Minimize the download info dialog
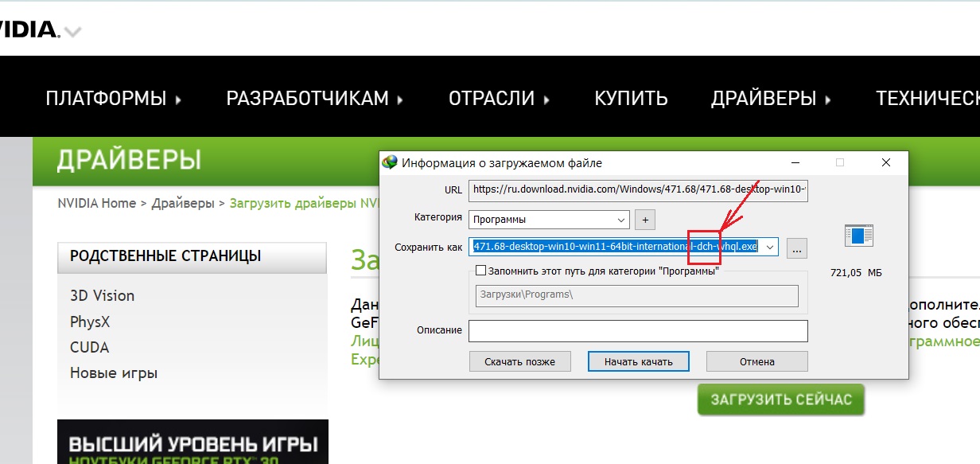Image resolution: width=980 pixels, height=464 pixels. [795, 162]
